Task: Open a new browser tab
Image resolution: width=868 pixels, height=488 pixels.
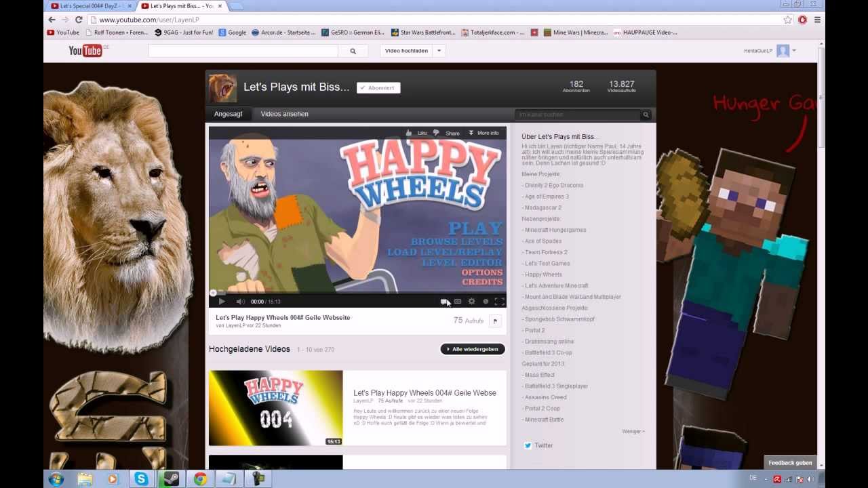Action: point(236,6)
